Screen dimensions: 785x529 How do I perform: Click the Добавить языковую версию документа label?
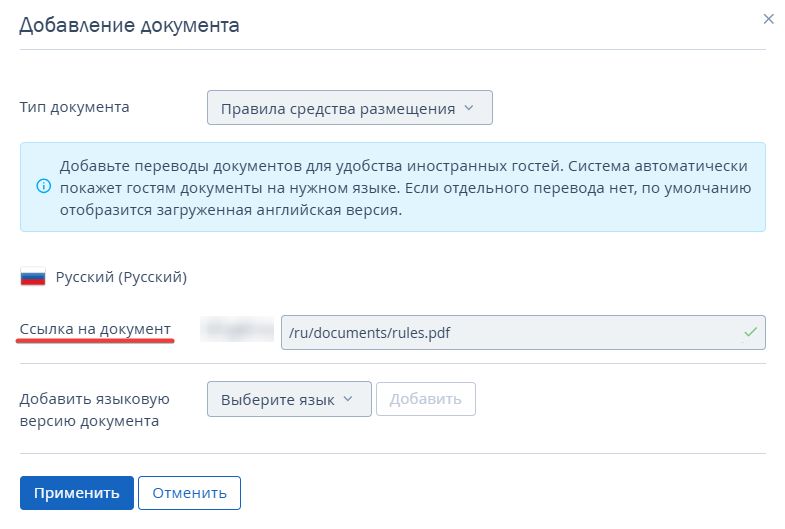[94, 410]
